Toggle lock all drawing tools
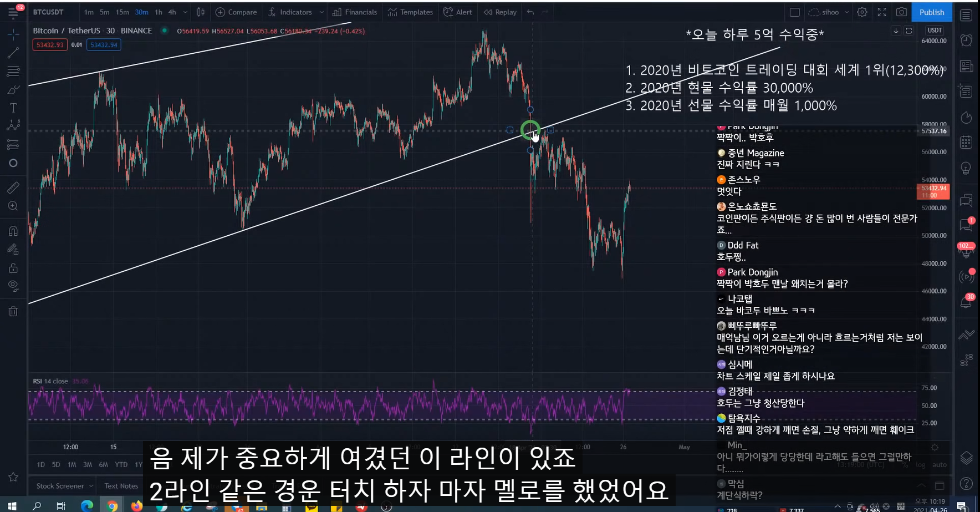This screenshot has width=980, height=512. 13,268
